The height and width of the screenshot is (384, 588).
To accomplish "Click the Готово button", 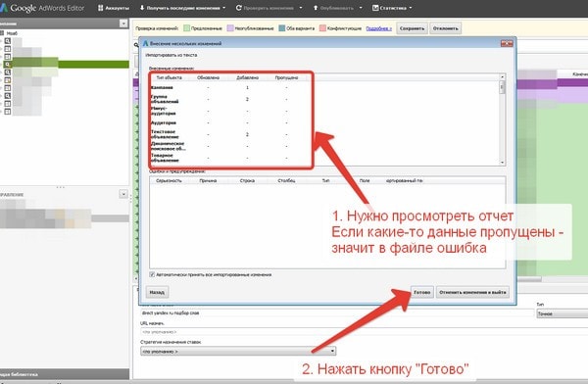I will (x=421, y=292).
